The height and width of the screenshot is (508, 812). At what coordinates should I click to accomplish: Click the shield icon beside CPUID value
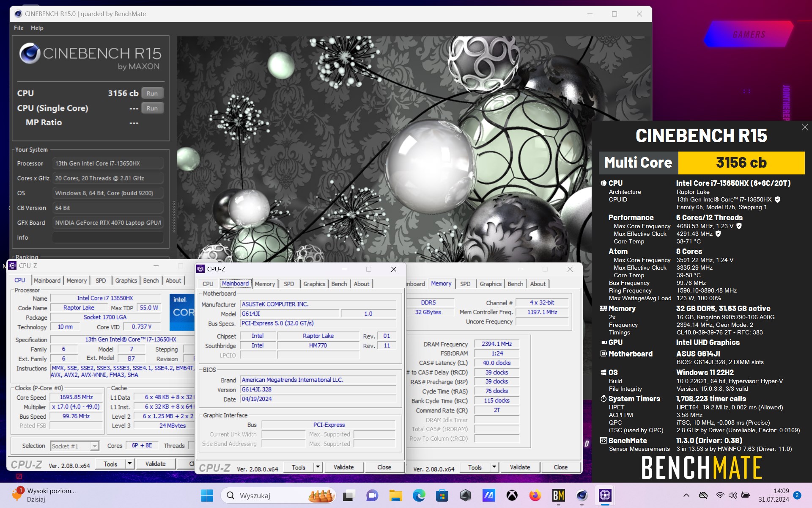pos(777,199)
